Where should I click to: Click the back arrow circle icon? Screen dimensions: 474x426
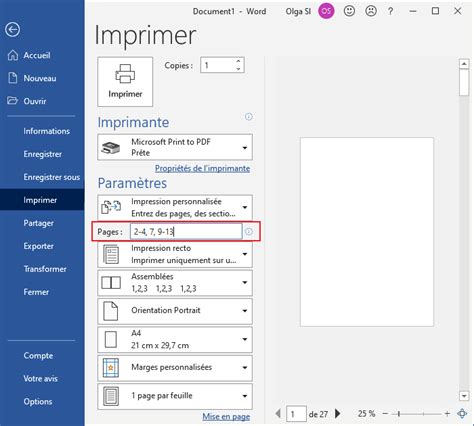pyautogui.click(x=13, y=30)
